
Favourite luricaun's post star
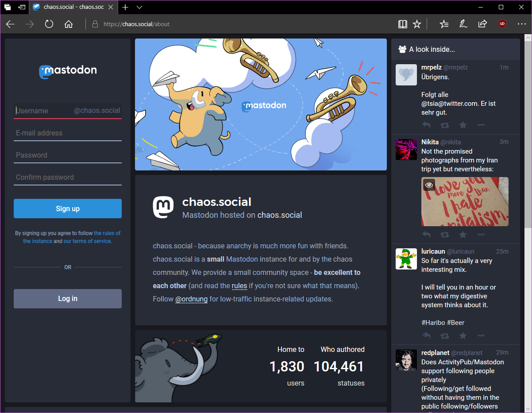pos(463,336)
